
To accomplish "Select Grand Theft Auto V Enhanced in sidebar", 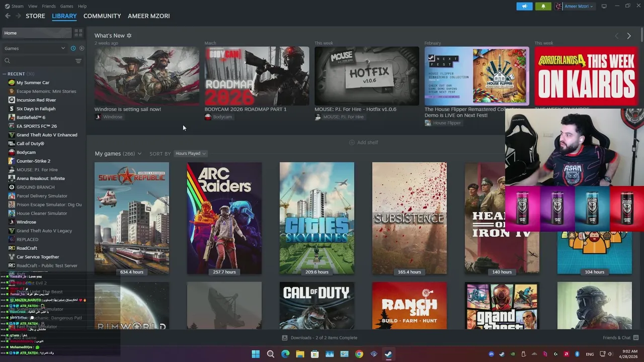I will [47, 135].
